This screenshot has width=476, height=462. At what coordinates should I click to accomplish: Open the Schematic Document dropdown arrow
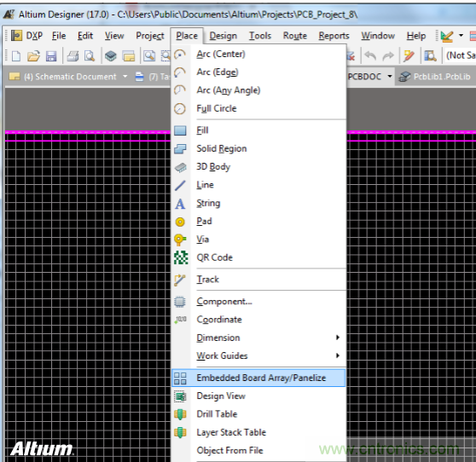point(125,77)
